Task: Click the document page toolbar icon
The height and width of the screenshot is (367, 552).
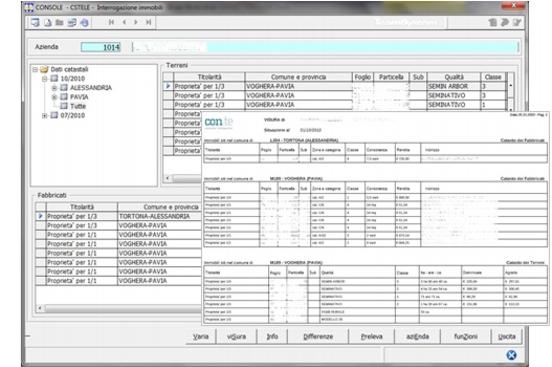Action: 48,23
